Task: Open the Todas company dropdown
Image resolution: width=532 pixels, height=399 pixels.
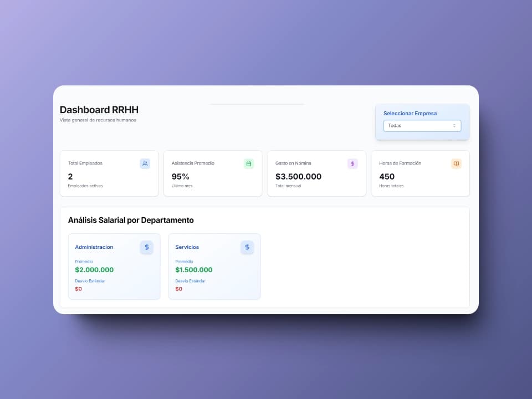Action: 422,125
